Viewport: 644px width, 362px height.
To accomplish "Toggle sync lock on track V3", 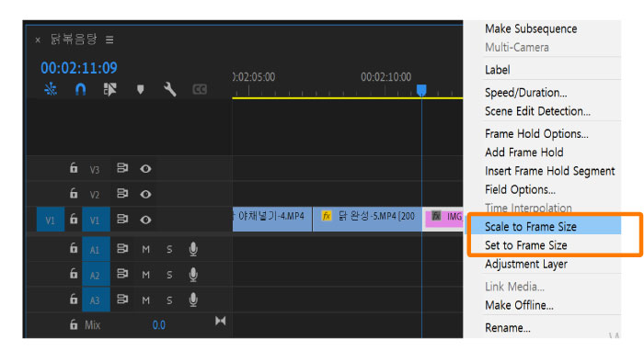I will coord(122,168).
